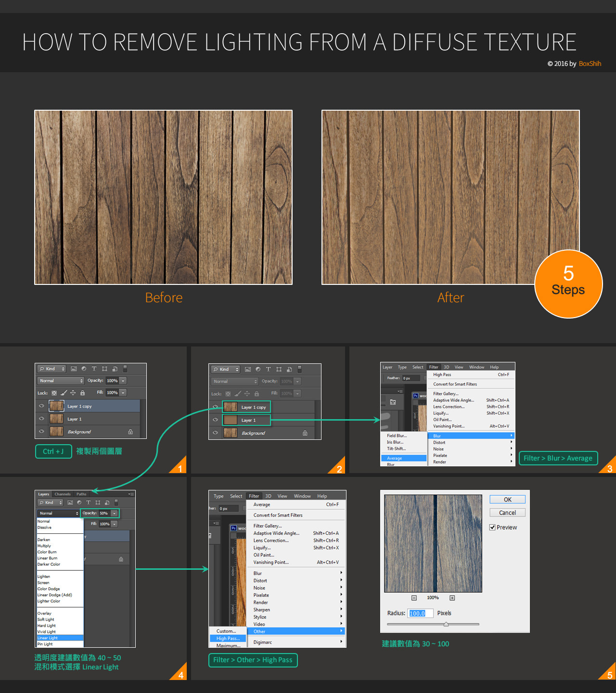Viewport: 616px width, 693px height.
Task: Click the lock image pixels brush in step 1 panel
Action: coord(64,393)
